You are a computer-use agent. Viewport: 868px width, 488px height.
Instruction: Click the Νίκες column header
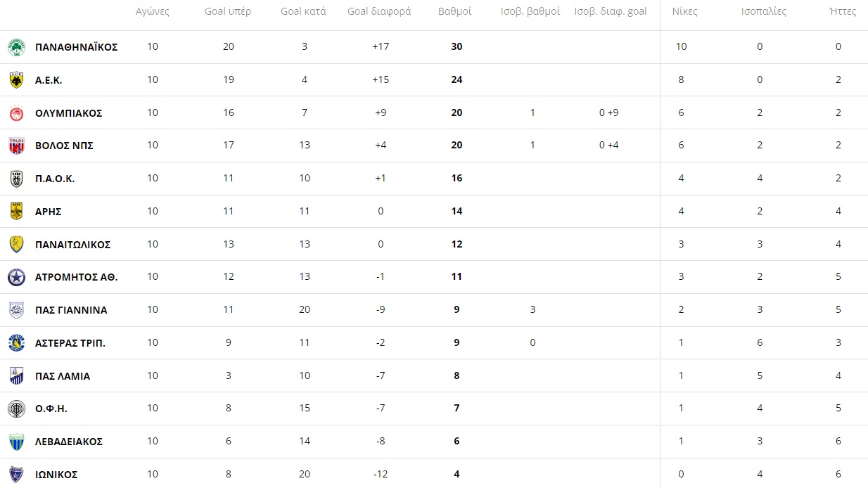click(684, 11)
